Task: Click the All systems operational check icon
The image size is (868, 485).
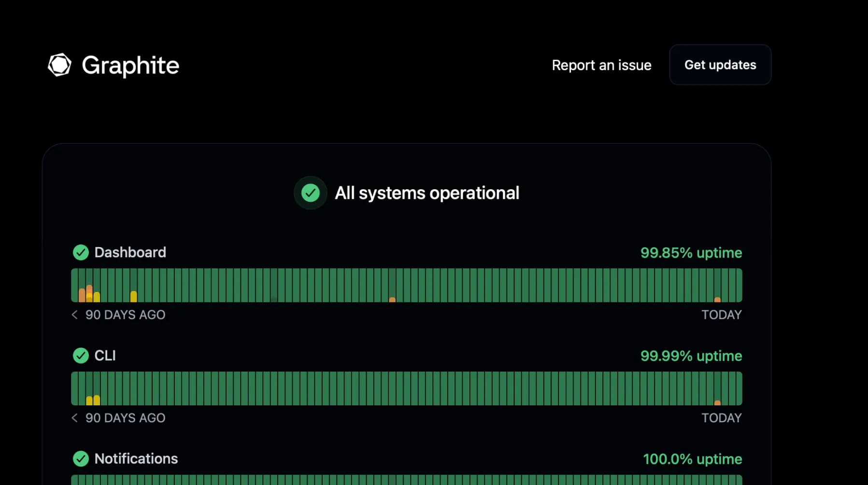Action: point(310,193)
